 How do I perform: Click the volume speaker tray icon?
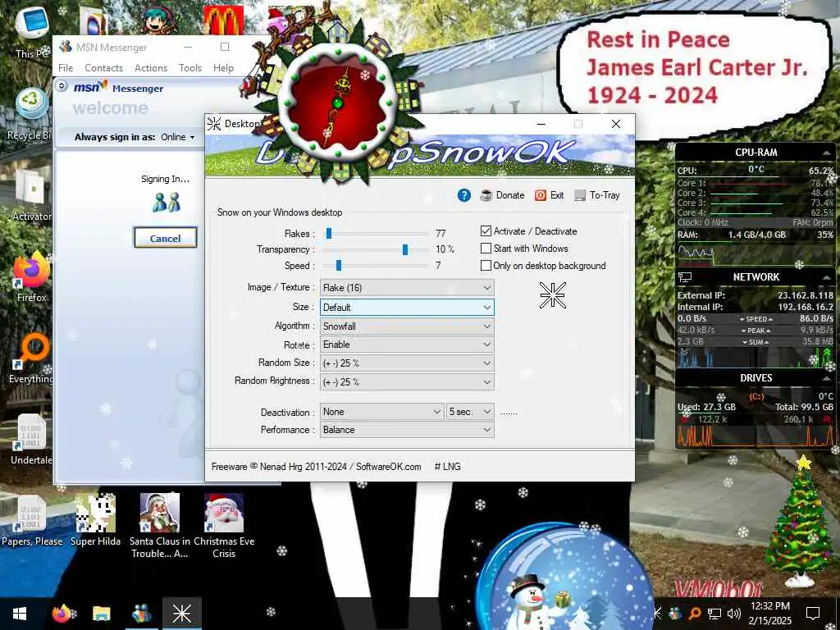[x=733, y=614]
